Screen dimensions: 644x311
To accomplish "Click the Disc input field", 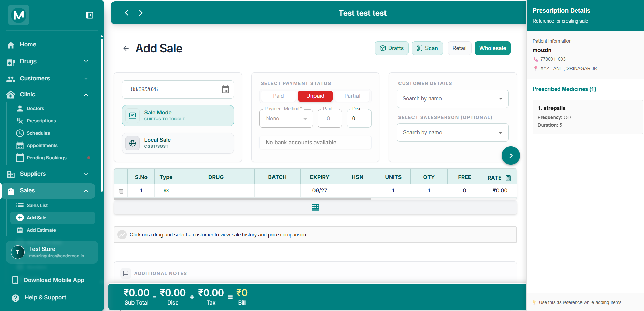I will pyautogui.click(x=359, y=119).
